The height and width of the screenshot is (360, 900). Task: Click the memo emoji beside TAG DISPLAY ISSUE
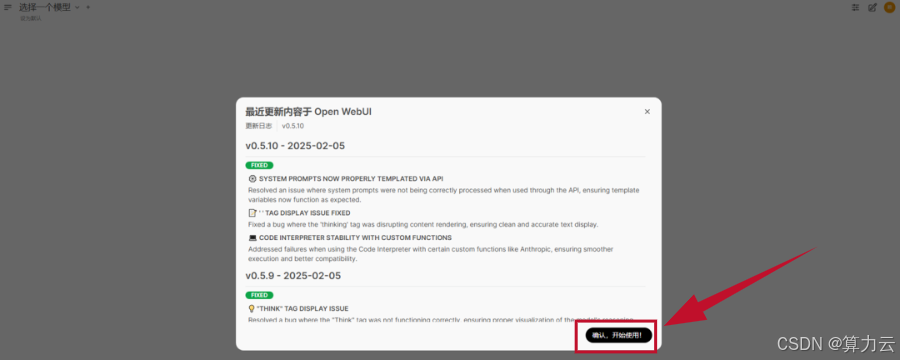[252, 213]
